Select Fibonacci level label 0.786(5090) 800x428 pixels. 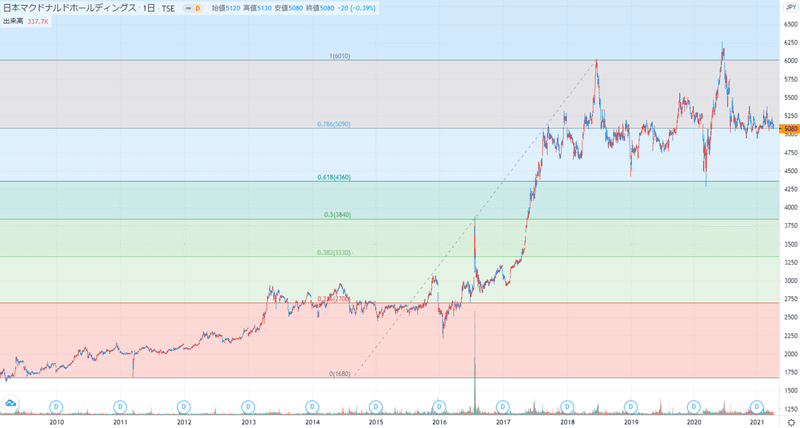point(333,124)
